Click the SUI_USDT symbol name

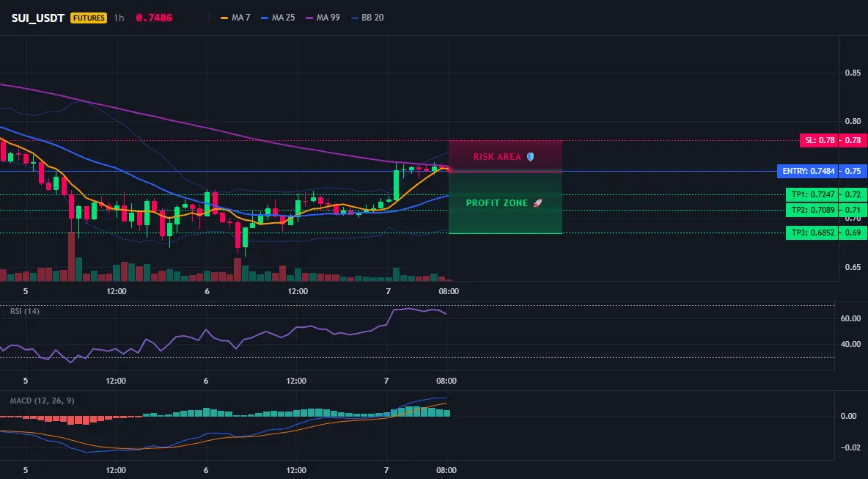click(x=38, y=18)
